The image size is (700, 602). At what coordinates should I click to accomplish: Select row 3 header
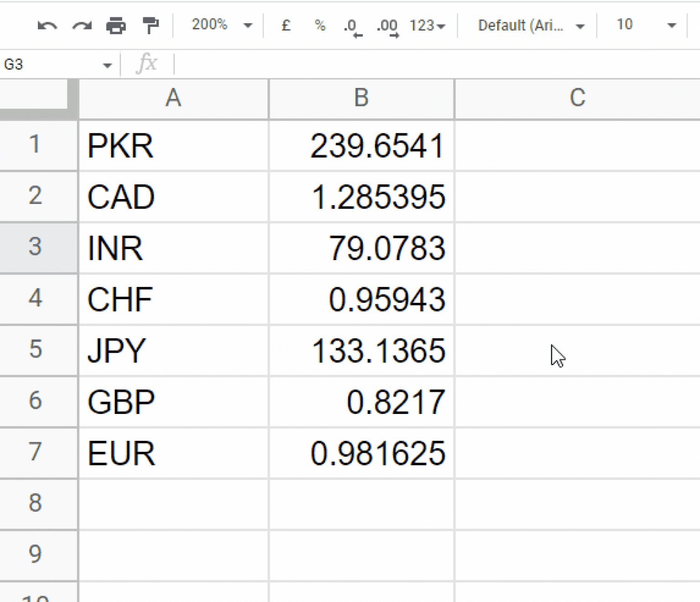point(36,247)
